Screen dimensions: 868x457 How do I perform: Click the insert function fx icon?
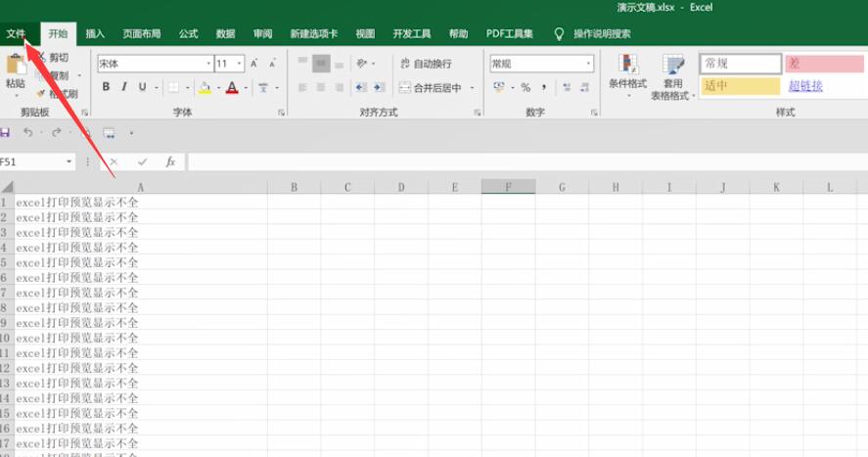170,161
